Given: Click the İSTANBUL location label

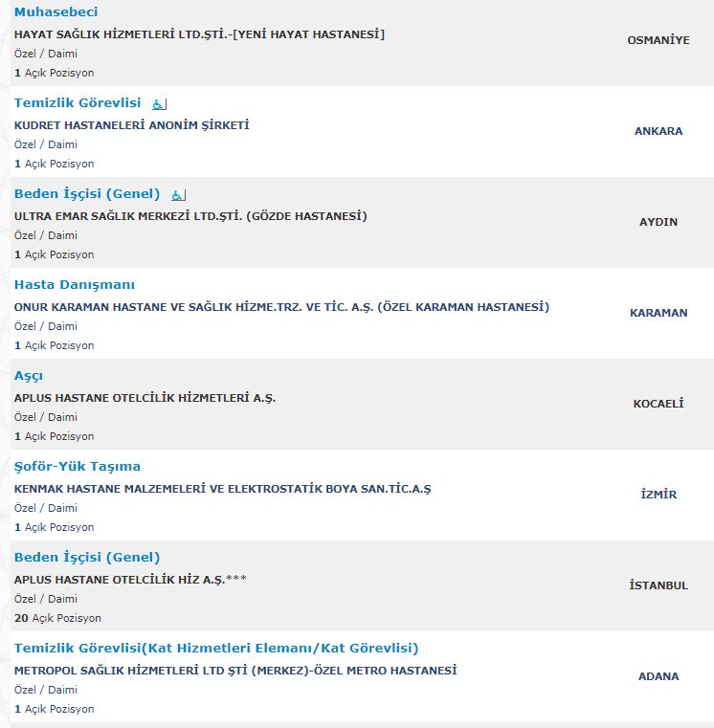Looking at the screenshot, I should pos(658,585).
